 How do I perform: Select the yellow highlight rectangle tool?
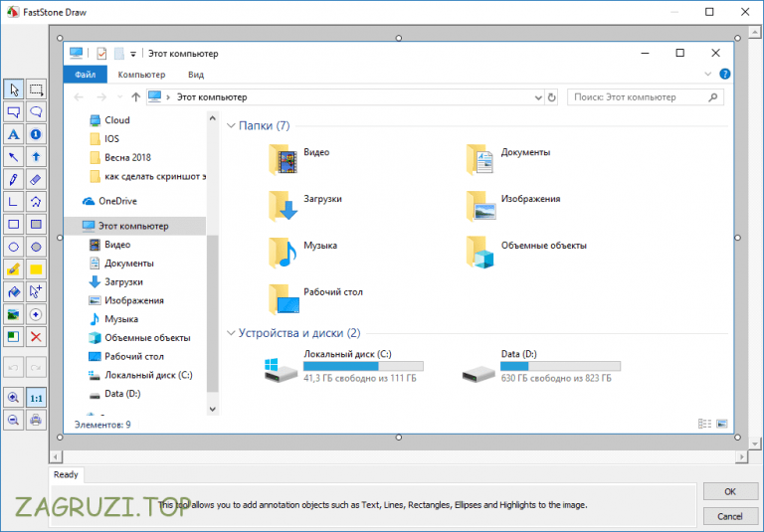[36, 269]
